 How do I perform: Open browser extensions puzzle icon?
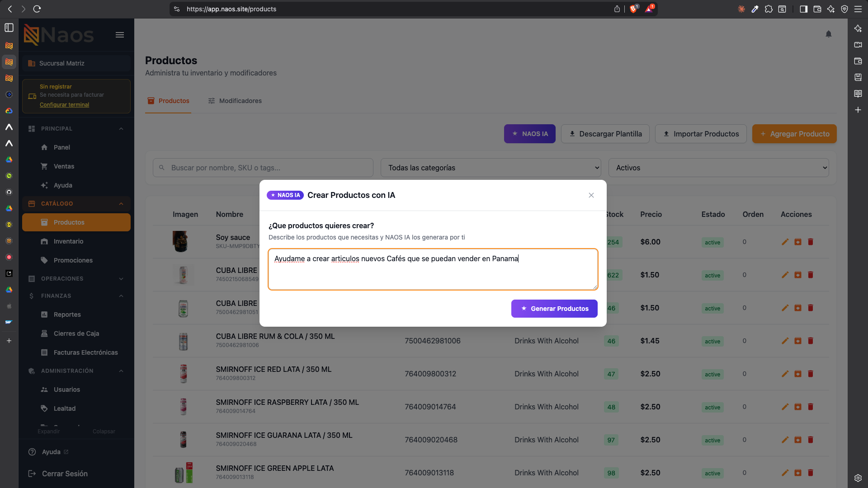(x=769, y=9)
